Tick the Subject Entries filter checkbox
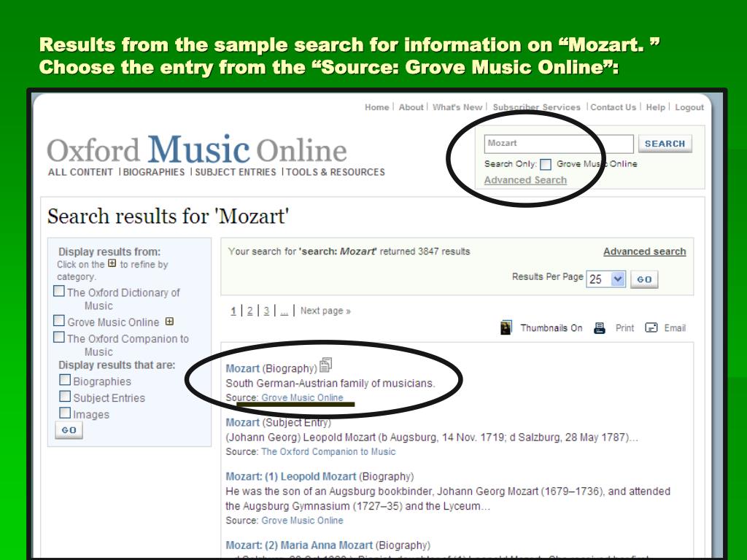Screen dimensions: 747x560 click(65, 396)
